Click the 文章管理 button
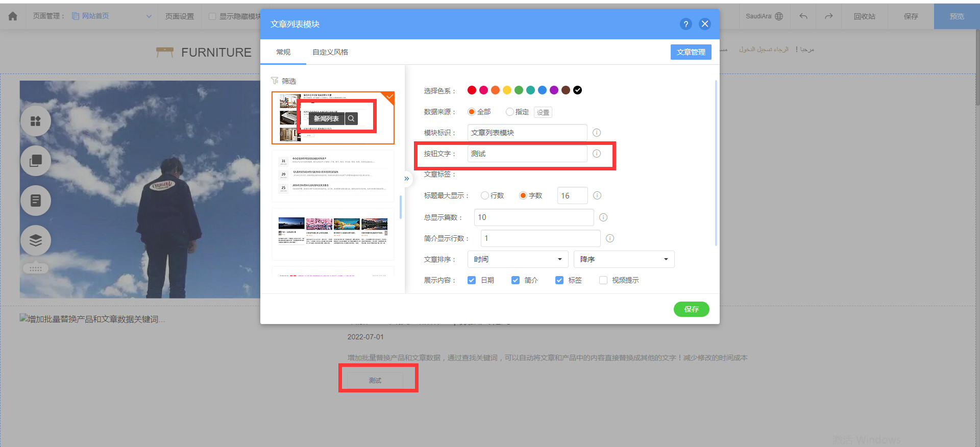This screenshot has width=980, height=447. (x=691, y=52)
